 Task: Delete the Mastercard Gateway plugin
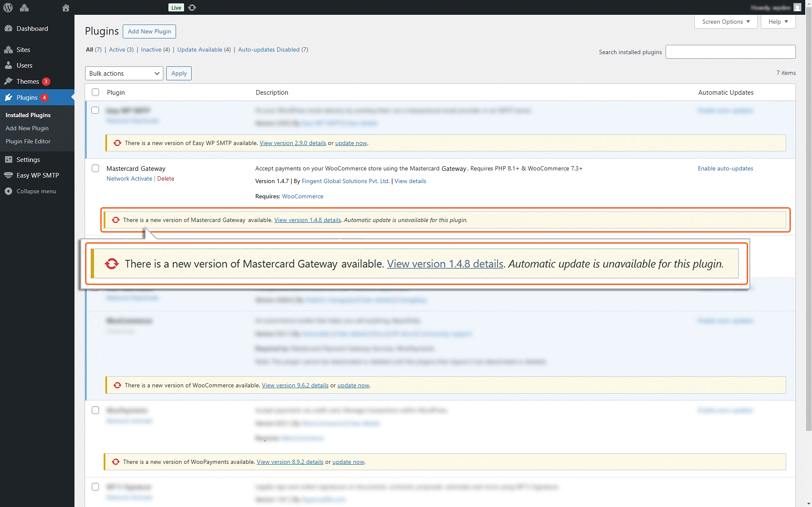tap(166, 178)
